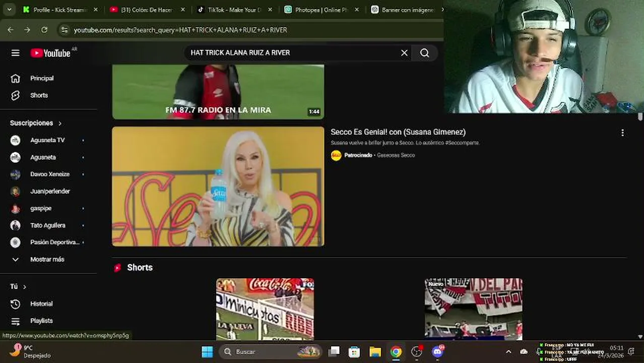The image size is (644, 363).
Task: Run search with the magnifier button
Action: click(x=425, y=53)
